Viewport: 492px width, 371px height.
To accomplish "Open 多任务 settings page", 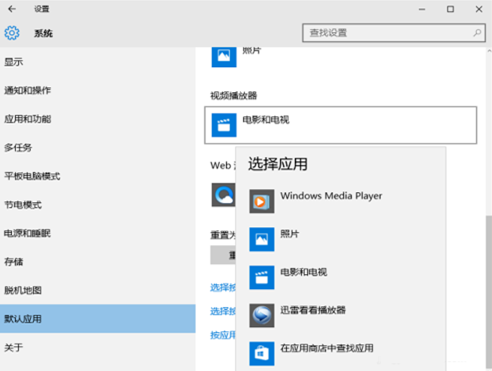I will (x=98, y=148).
